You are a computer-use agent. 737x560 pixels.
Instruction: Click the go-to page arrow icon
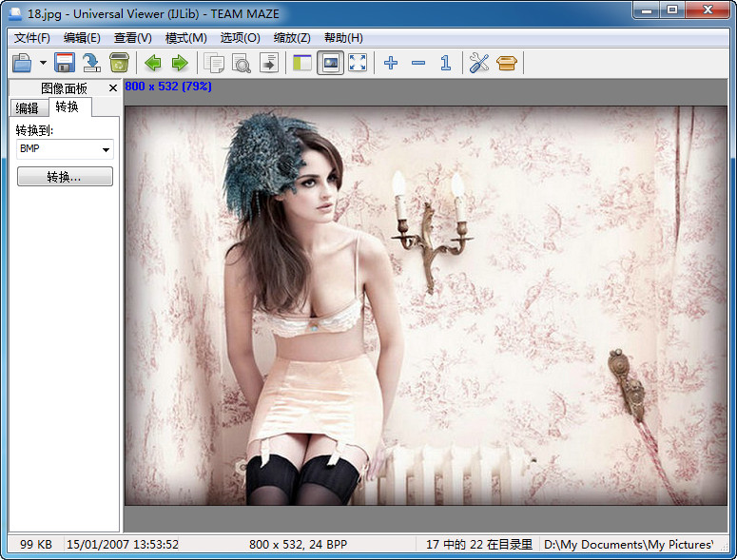coord(269,63)
